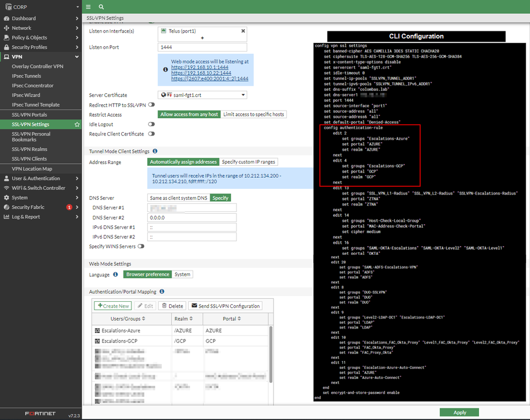
Task: Click the search magnifier icon in top bar
Action: 101,7
